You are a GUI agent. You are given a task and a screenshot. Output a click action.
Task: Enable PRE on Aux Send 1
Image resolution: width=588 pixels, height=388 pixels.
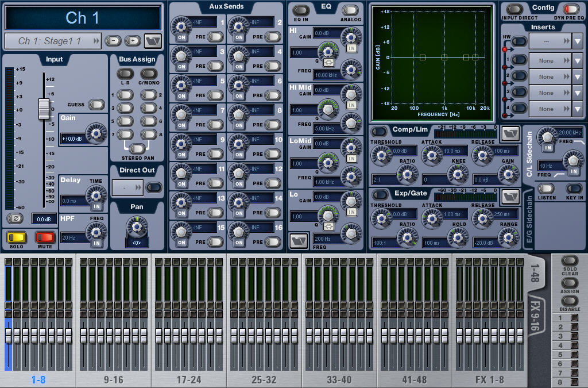coord(215,36)
